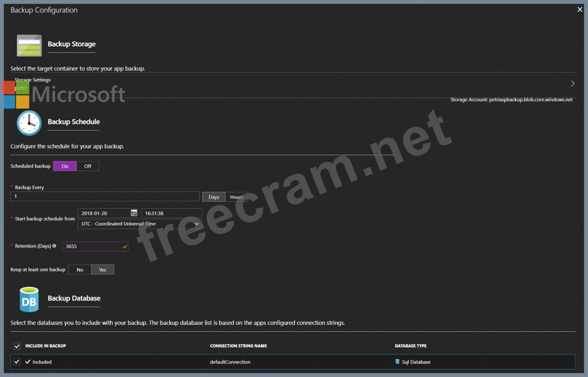The height and width of the screenshot is (377, 588).
Task: Click the Retention info icon
Action: (x=54, y=246)
